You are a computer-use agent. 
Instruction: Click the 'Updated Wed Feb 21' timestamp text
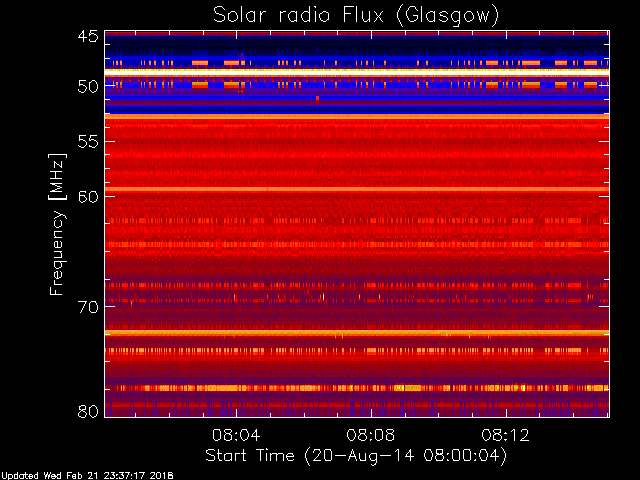click(x=87, y=476)
